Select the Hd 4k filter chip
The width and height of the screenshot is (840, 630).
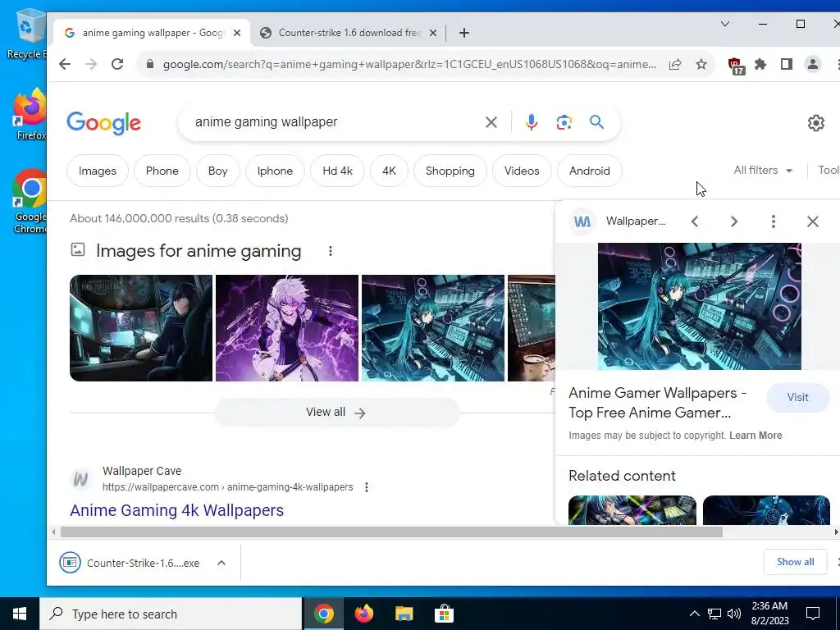pyautogui.click(x=337, y=171)
